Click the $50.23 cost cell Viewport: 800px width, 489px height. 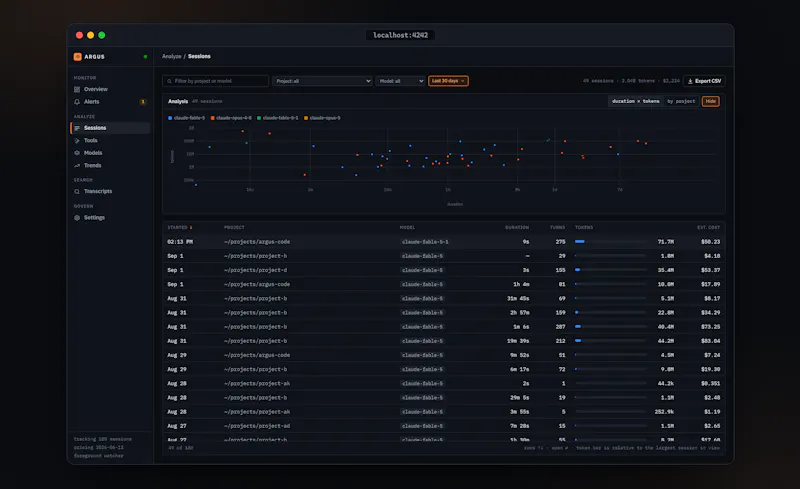pos(710,242)
